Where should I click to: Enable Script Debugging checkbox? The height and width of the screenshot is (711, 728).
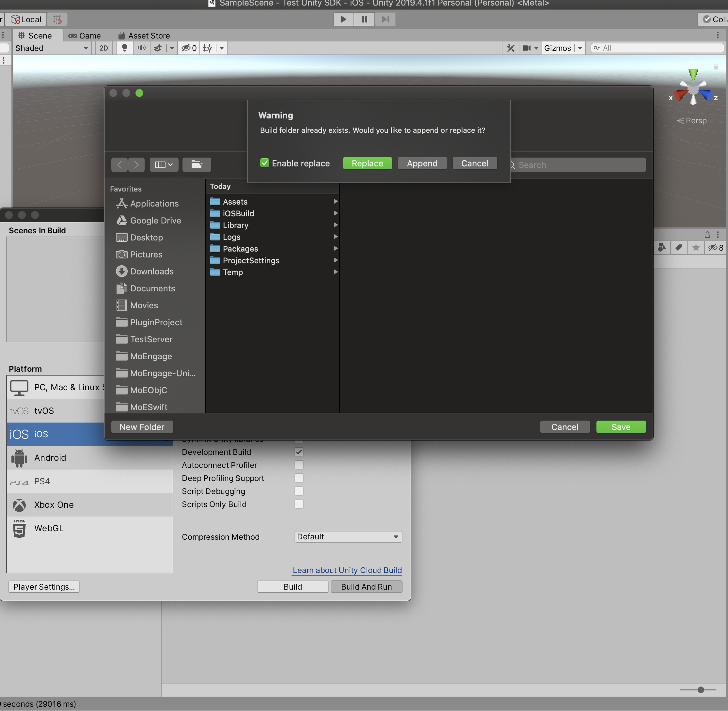[x=299, y=491]
